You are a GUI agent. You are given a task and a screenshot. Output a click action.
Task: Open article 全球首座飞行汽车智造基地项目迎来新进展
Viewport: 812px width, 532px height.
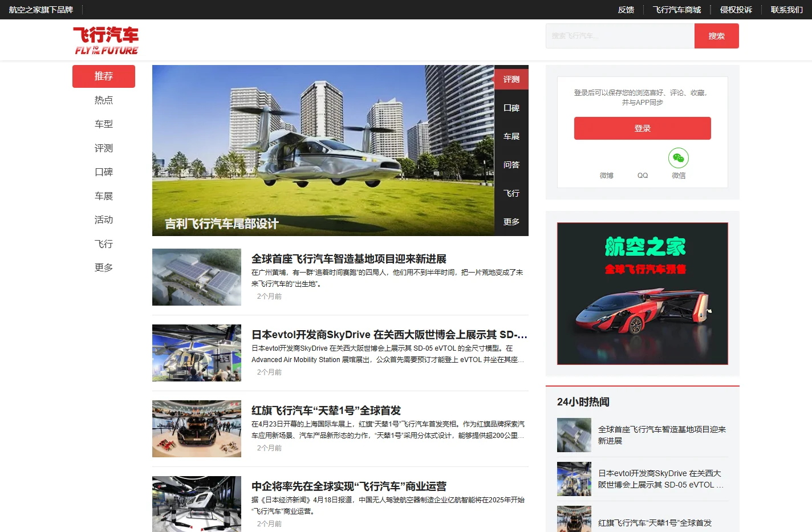pyautogui.click(x=349, y=259)
